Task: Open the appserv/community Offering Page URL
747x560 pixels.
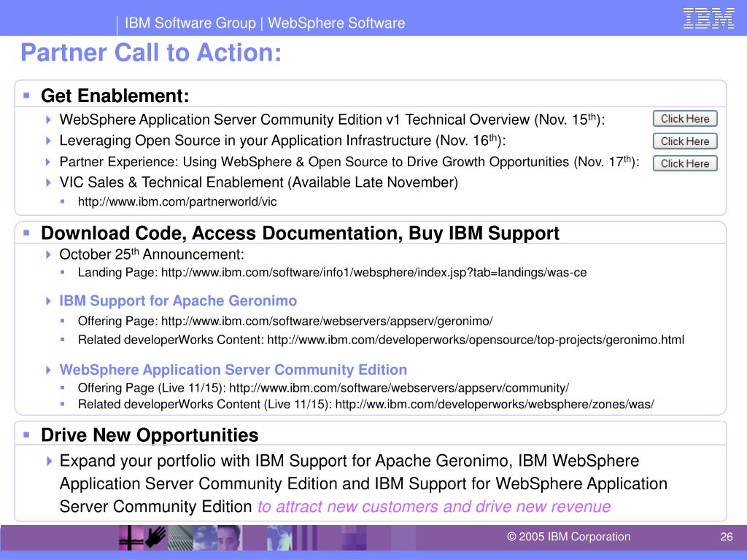Action: click(x=399, y=388)
